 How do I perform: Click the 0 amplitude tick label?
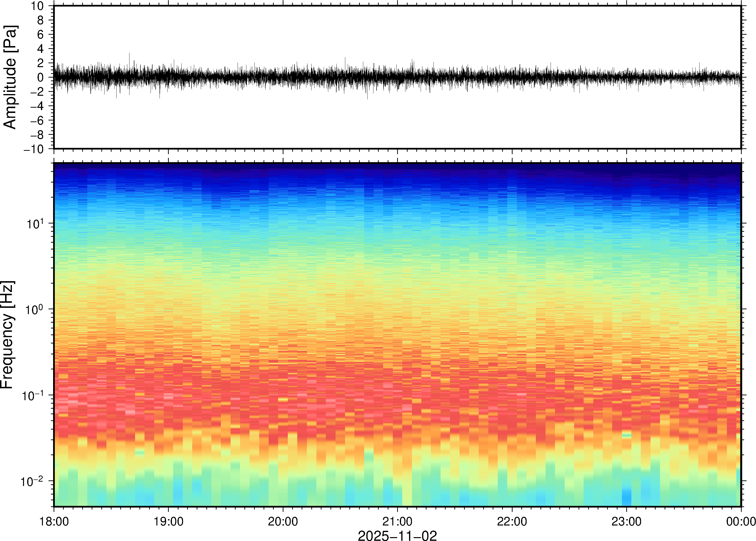coord(41,78)
